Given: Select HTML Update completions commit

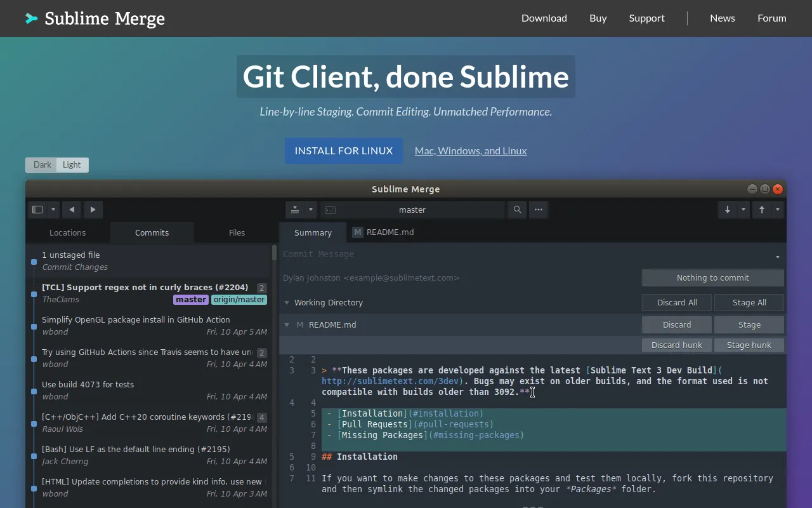Looking at the screenshot, I should click(148, 488).
